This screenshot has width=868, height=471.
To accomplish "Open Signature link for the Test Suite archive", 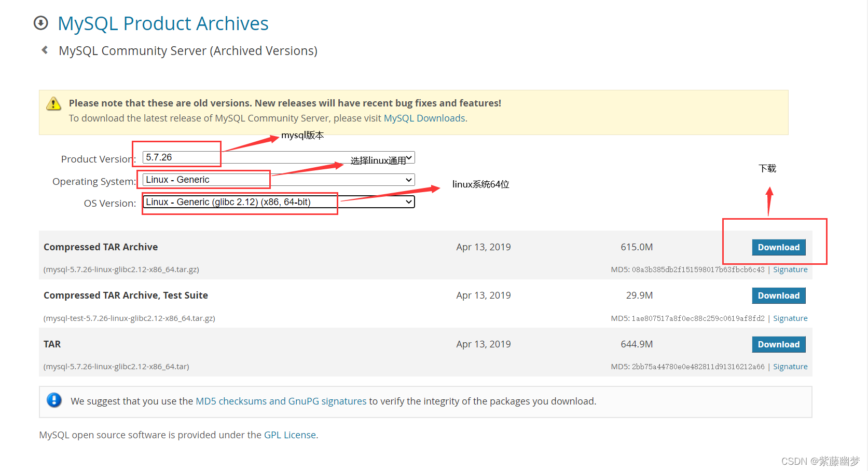I will click(790, 318).
